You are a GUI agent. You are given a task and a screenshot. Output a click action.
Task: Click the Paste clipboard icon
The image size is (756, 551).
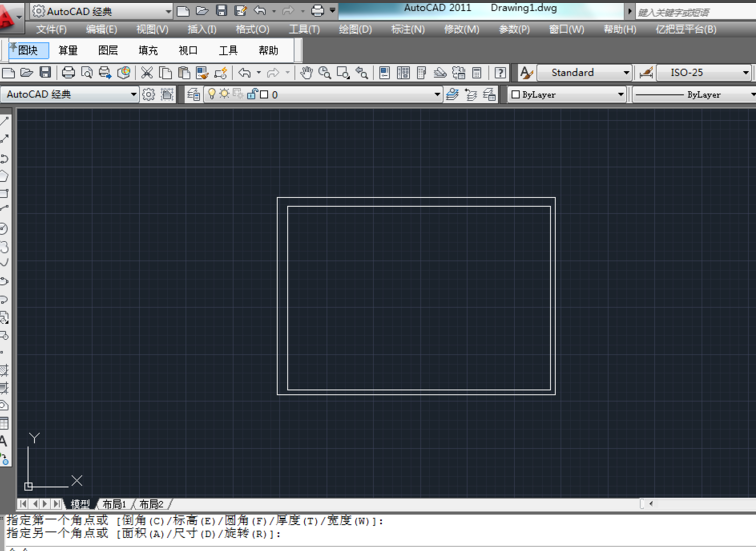click(x=184, y=73)
